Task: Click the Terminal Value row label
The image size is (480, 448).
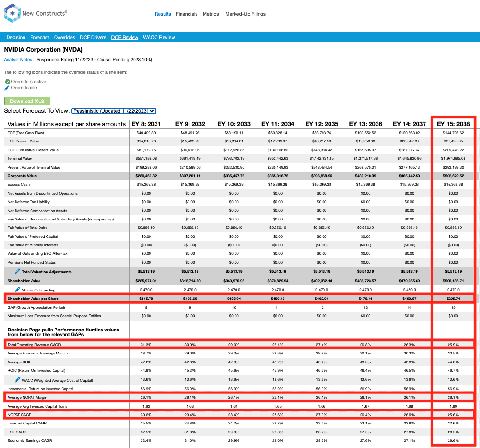Action: pyautogui.click(x=20, y=158)
